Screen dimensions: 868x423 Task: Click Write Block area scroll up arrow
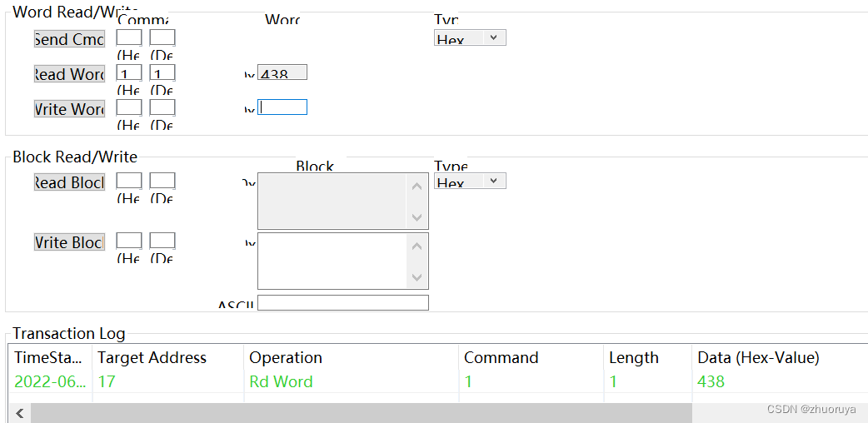(x=417, y=246)
